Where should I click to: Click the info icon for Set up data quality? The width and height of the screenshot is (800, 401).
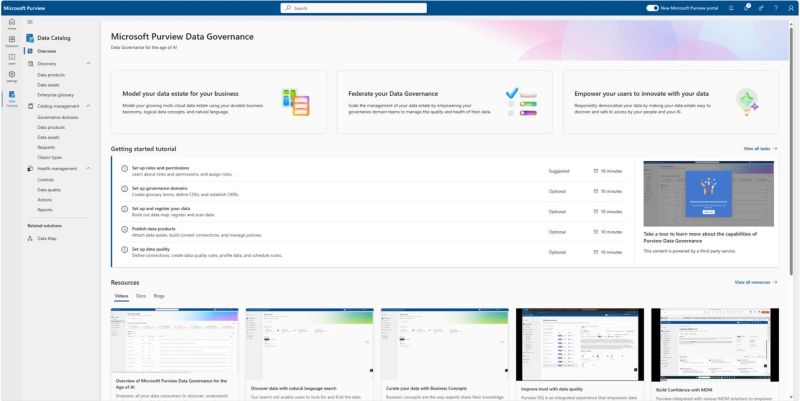coord(124,250)
